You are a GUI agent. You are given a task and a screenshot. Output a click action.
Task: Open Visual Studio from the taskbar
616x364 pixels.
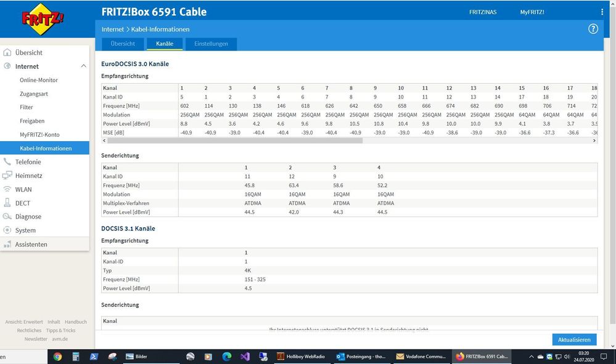click(245, 357)
